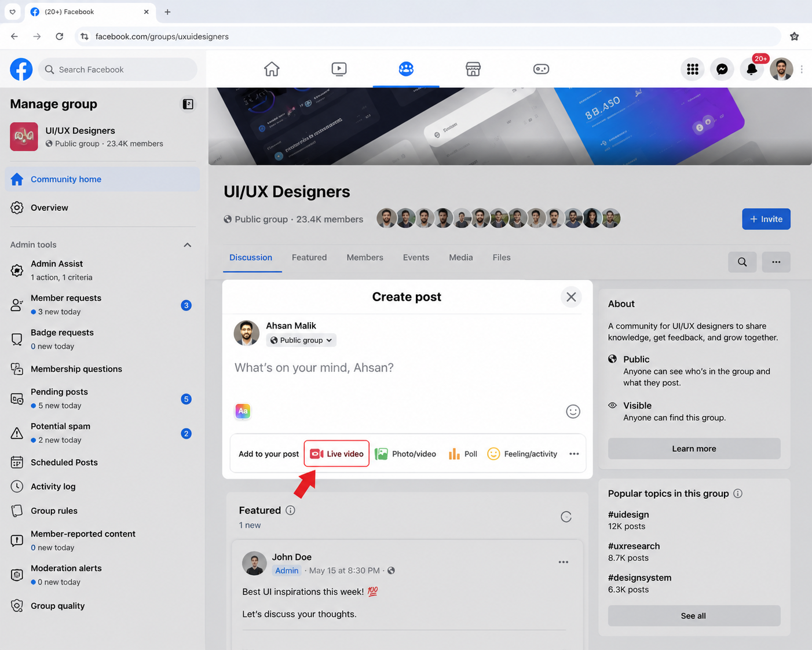
Task: Collapse the Manage group sidebar icon
Action: tap(188, 104)
